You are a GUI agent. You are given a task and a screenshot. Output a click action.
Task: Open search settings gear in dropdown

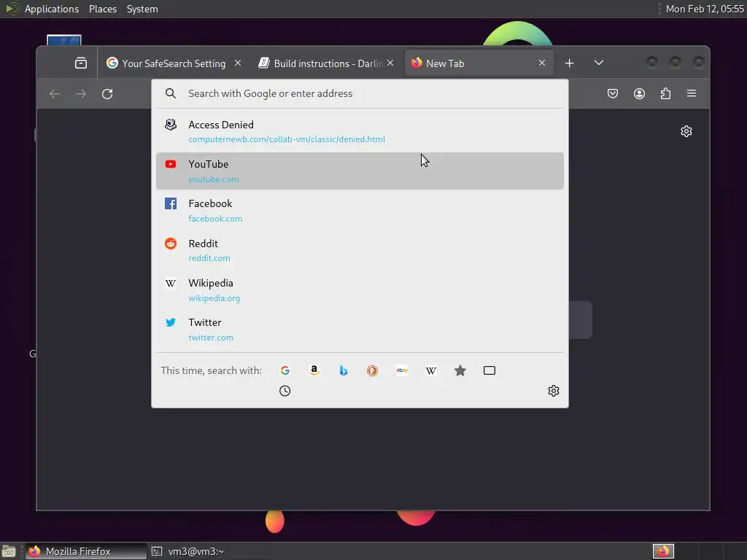point(553,391)
